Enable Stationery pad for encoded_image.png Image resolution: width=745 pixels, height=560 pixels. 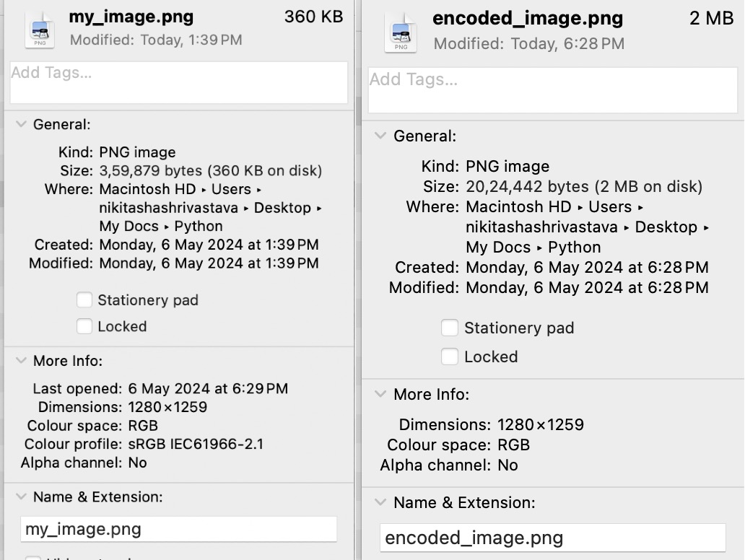[x=450, y=328]
